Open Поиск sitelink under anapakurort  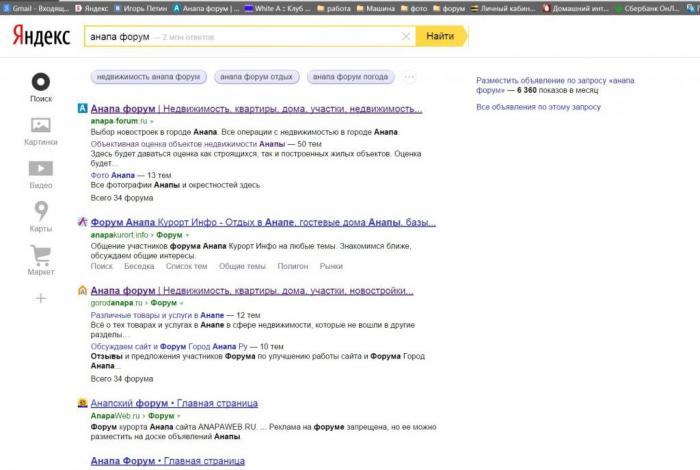pos(101,266)
